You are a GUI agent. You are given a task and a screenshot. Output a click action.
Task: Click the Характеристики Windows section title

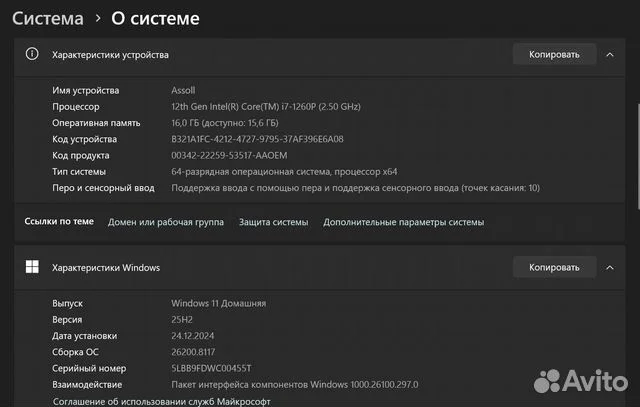click(x=106, y=268)
